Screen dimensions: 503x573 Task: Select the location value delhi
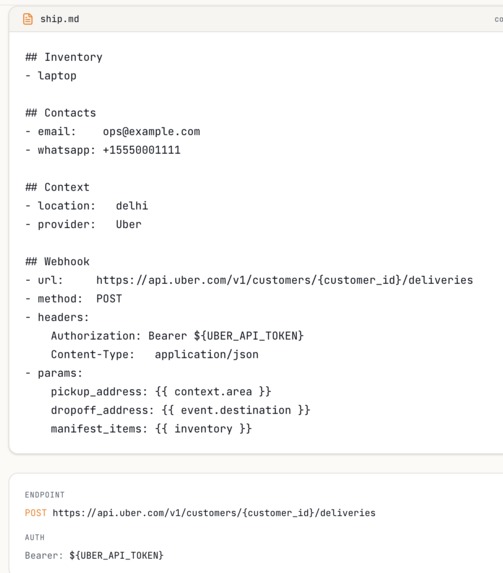tap(132, 206)
